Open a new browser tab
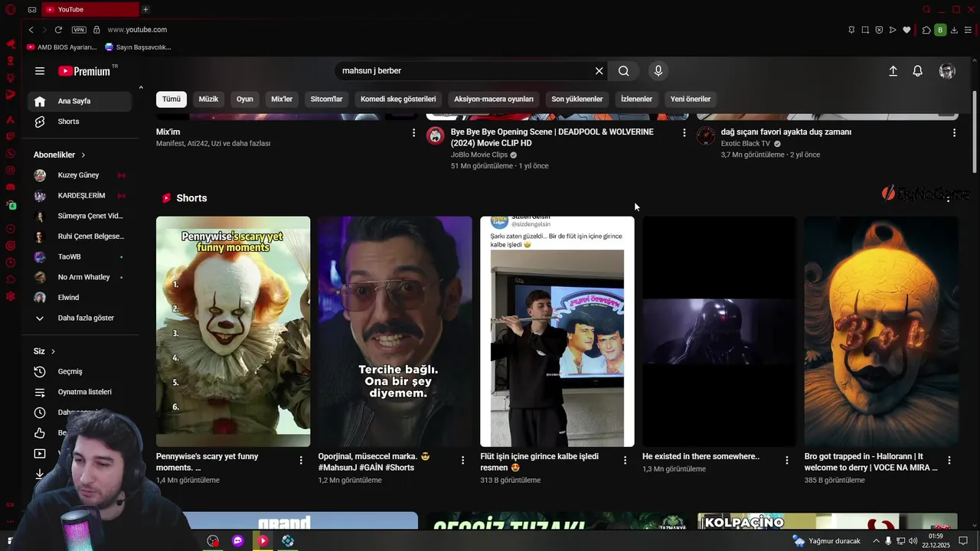The width and height of the screenshot is (980, 551). (x=145, y=9)
